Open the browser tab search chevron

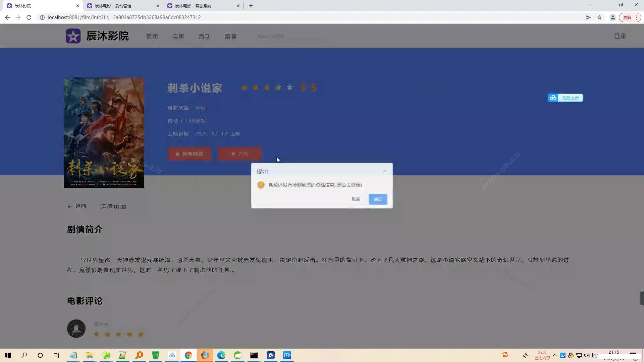(589, 5)
